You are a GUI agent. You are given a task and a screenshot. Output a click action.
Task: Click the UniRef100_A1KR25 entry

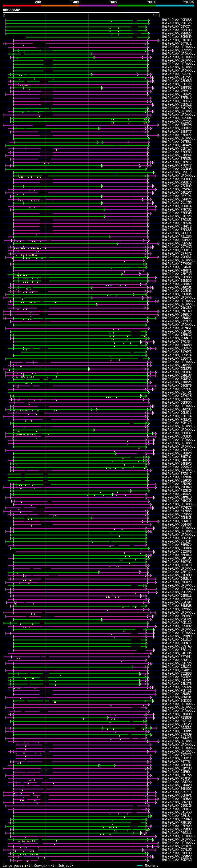pyautogui.click(x=177, y=382)
